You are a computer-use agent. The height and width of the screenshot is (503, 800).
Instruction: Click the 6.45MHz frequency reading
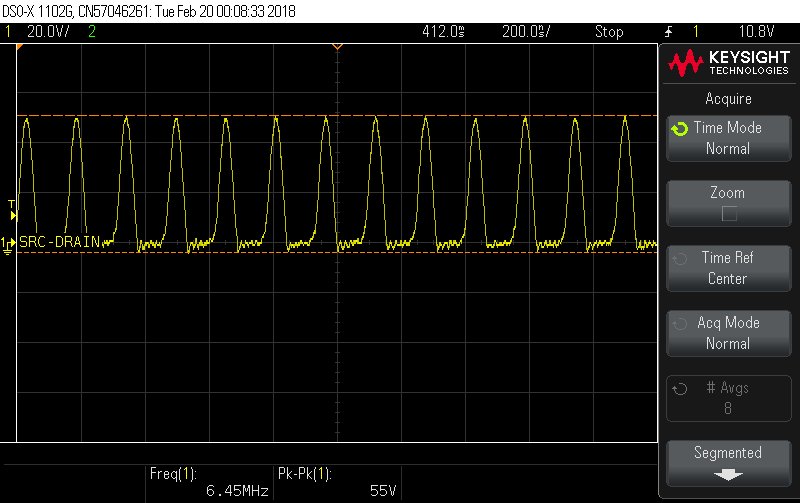237,491
